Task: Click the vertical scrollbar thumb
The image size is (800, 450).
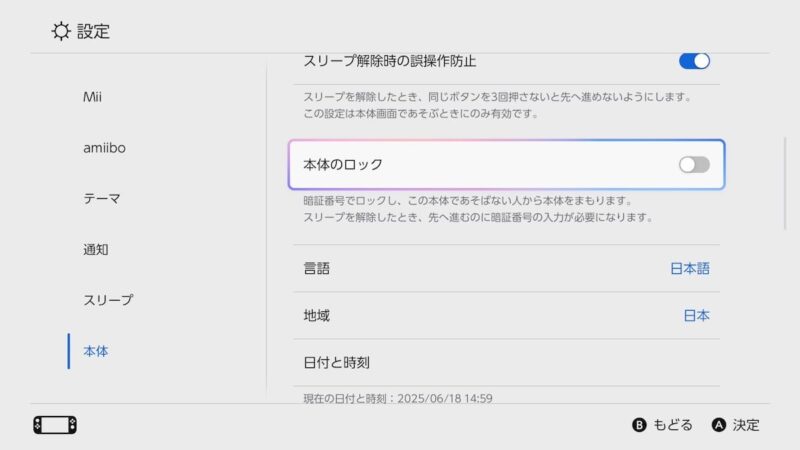Action: point(785,184)
